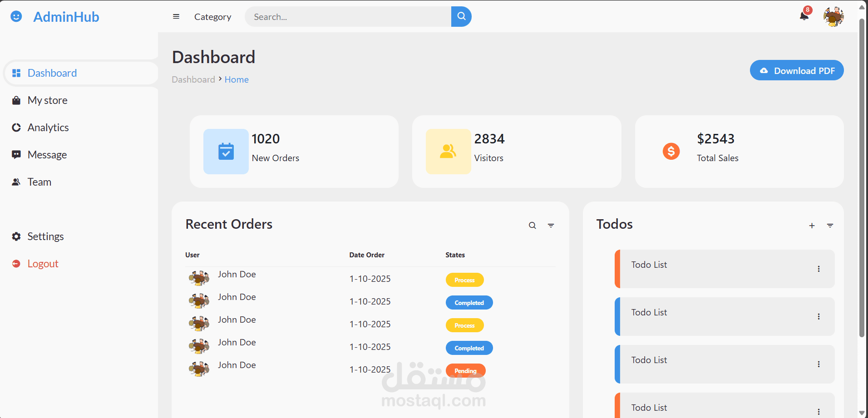The height and width of the screenshot is (418, 868).
Task: Click the 1020 New Orders value
Action: (266, 139)
